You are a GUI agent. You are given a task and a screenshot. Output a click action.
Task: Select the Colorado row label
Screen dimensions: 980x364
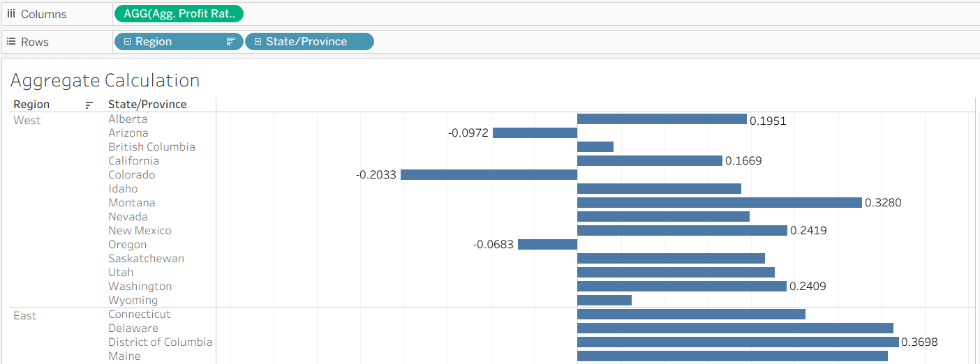tap(132, 174)
